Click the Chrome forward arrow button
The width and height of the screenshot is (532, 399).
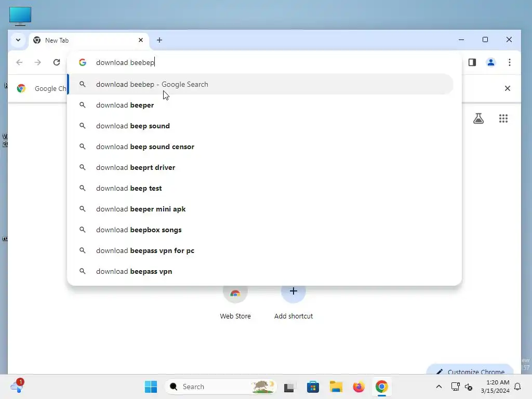click(x=37, y=62)
